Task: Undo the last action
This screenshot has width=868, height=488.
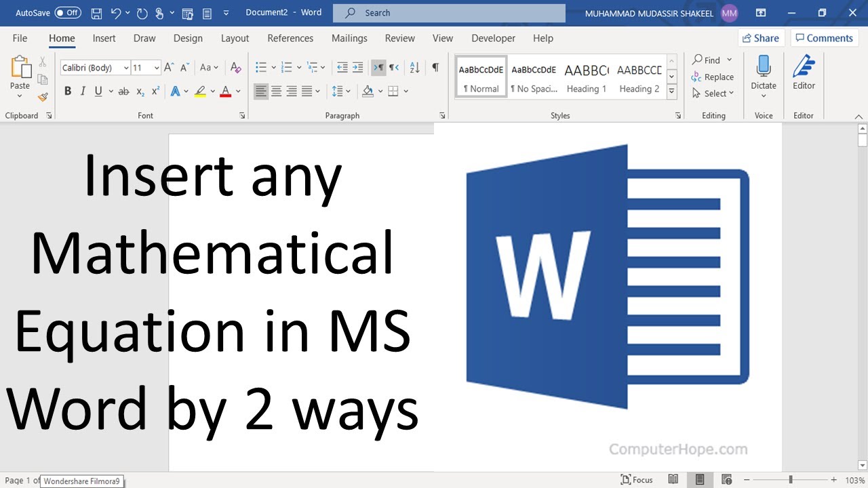Action: pos(116,13)
